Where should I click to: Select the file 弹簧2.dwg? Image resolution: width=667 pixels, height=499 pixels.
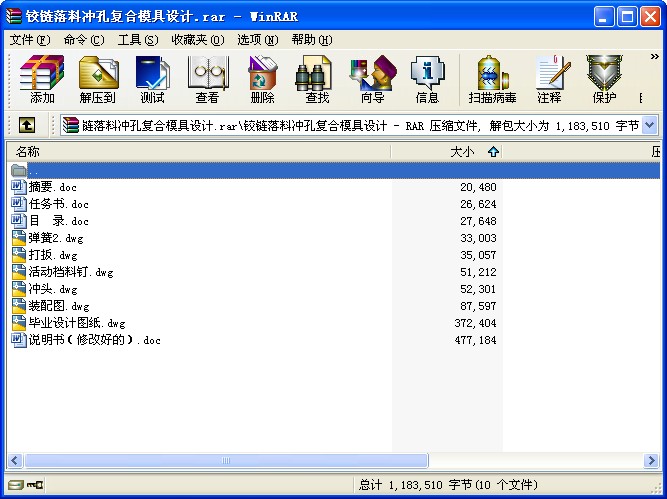(x=56, y=238)
